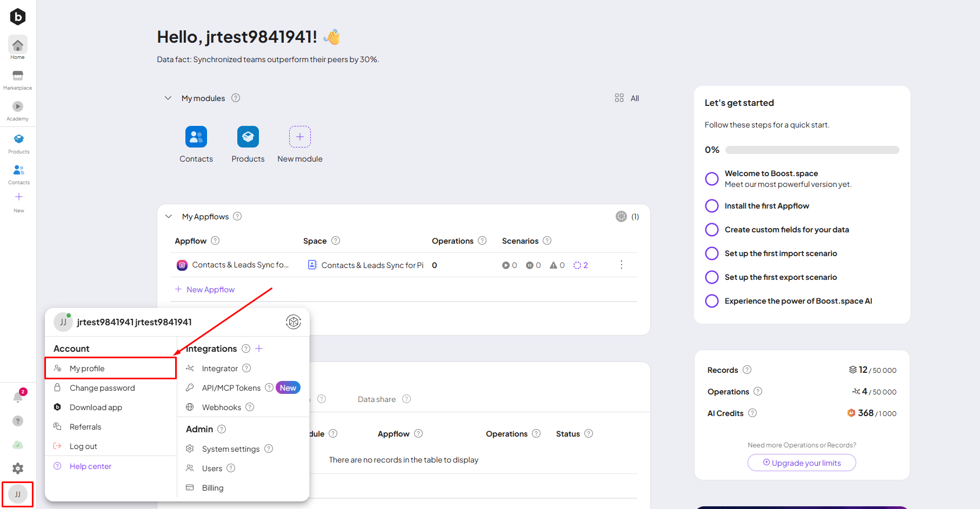Click the quick start progress bar
This screenshot has width=980, height=509.
coord(812,150)
